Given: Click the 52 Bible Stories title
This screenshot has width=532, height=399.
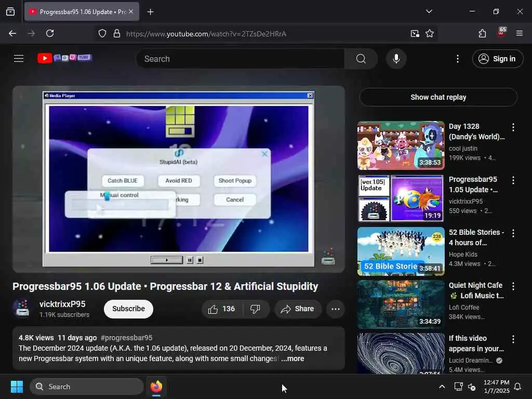Looking at the screenshot, I should pos(476,237).
